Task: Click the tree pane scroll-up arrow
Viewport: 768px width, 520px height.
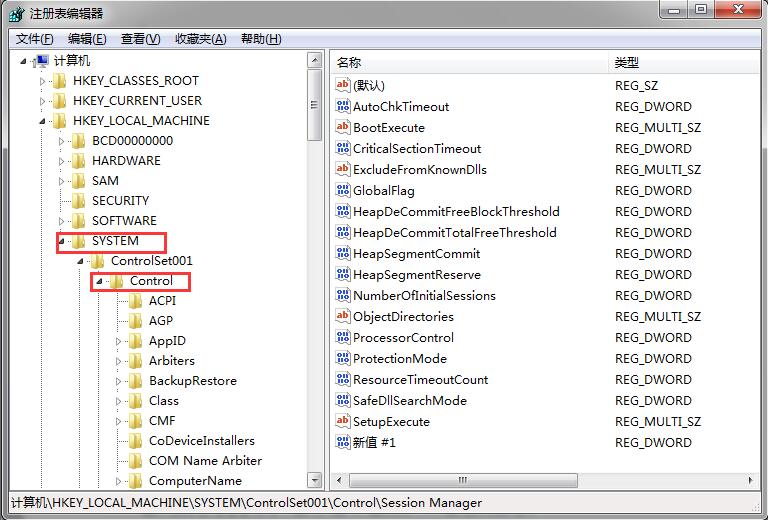Action: coord(314,60)
